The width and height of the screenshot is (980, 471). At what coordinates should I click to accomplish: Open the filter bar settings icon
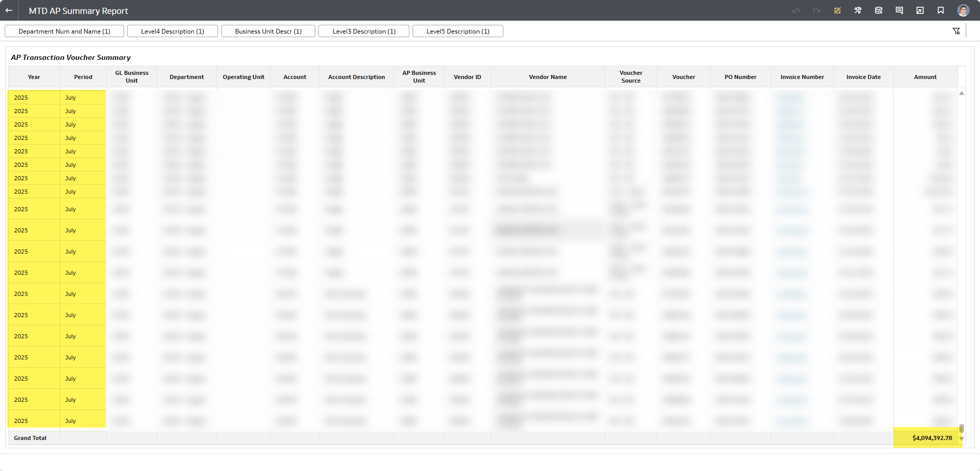(x=956, y=31)
